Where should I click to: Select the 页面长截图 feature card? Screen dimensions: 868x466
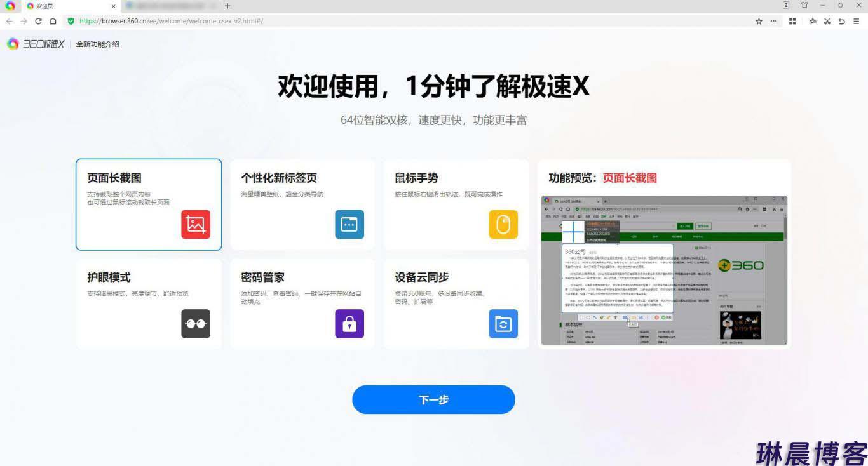(149, 204)
